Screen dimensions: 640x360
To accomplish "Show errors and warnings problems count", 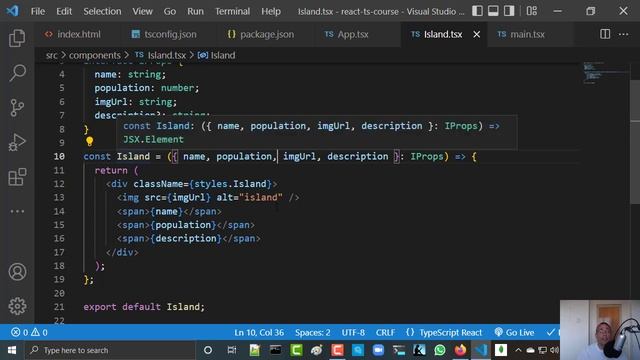I will click(29, 333).
